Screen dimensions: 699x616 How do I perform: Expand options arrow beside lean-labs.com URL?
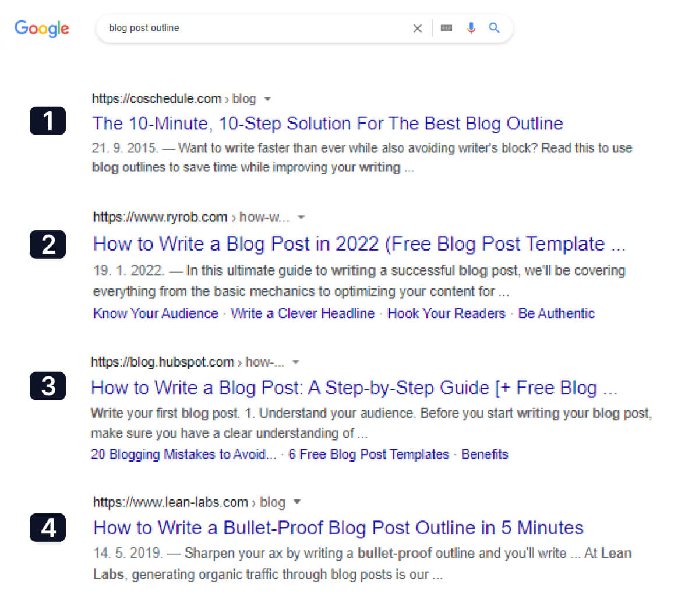pyautogui.click(x=297, y=502)
